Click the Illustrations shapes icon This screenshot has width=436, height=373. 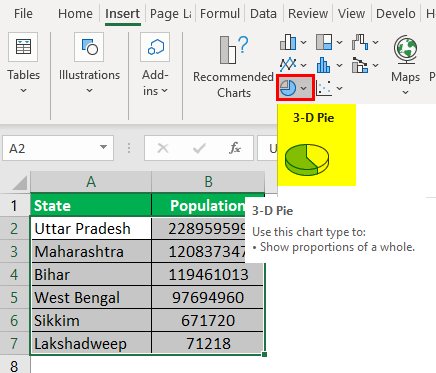coord(89,47)
